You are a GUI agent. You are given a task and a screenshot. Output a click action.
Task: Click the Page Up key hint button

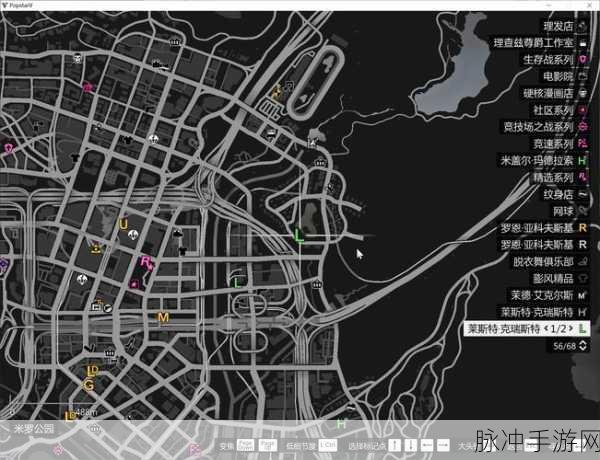(268, 445)
